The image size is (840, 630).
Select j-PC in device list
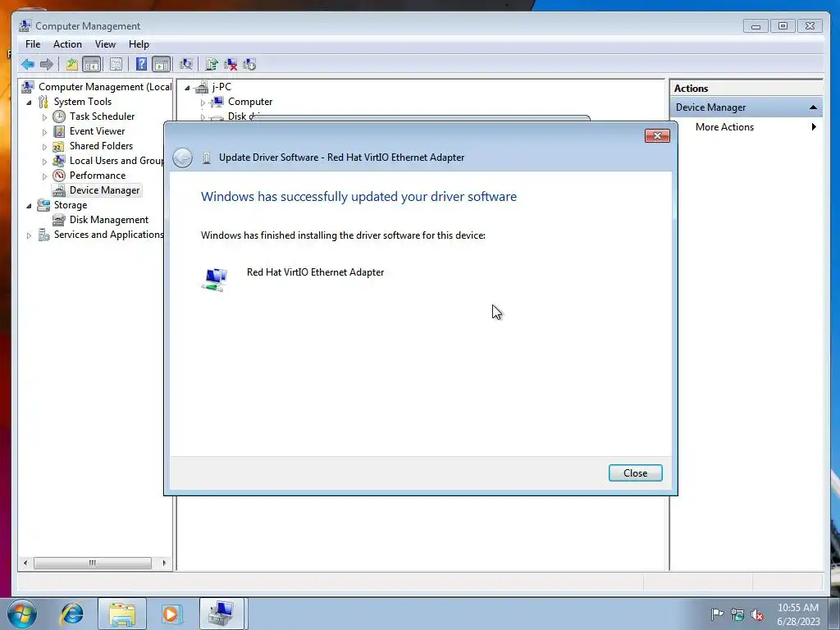pyautogui.click(x=221, y=87)
